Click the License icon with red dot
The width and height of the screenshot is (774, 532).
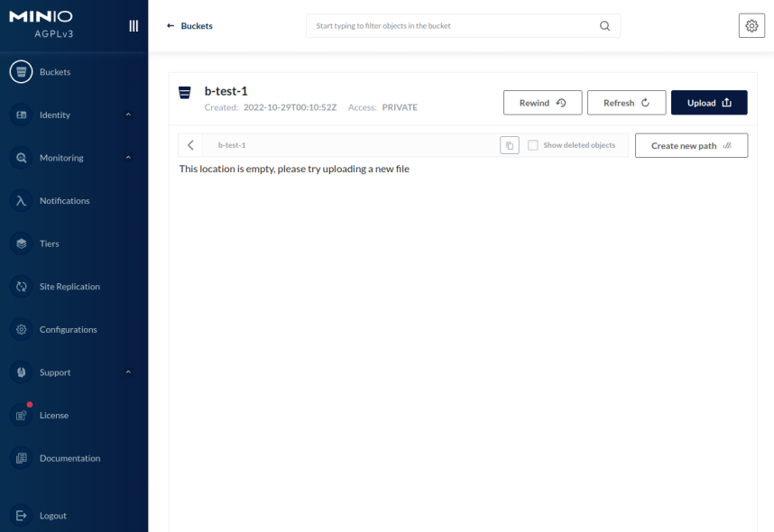pyautogui.click(x=22, y=416)
